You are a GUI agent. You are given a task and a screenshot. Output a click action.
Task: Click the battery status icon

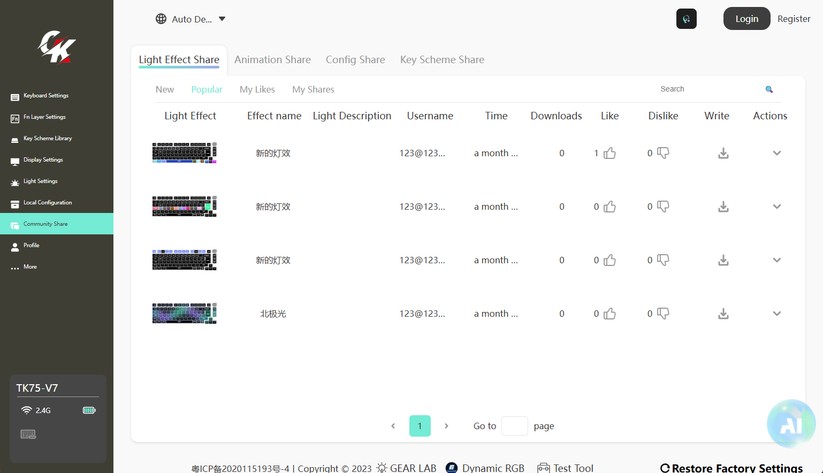pyautogui.click(x=89, y=410)
